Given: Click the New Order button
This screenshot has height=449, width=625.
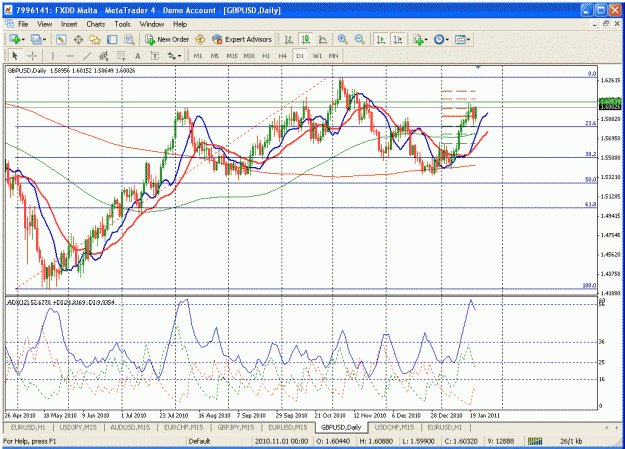Looking at the screenshot, I should pos(167,39).
